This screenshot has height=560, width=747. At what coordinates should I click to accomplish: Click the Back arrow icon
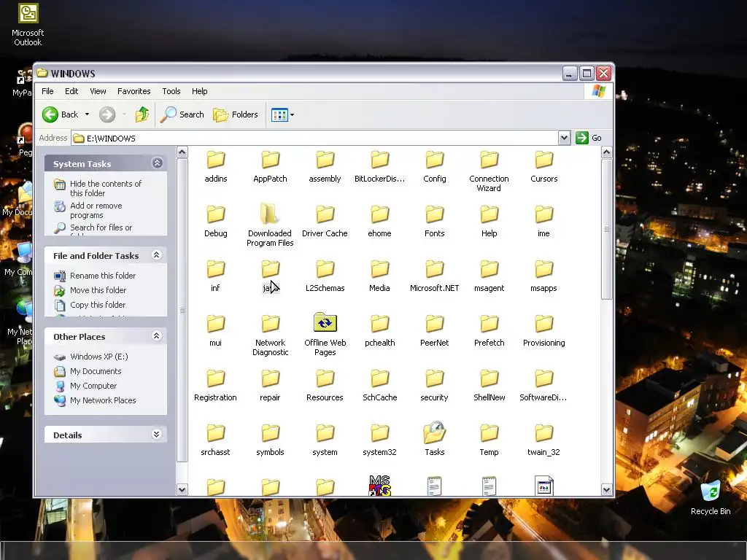(50, 114)
